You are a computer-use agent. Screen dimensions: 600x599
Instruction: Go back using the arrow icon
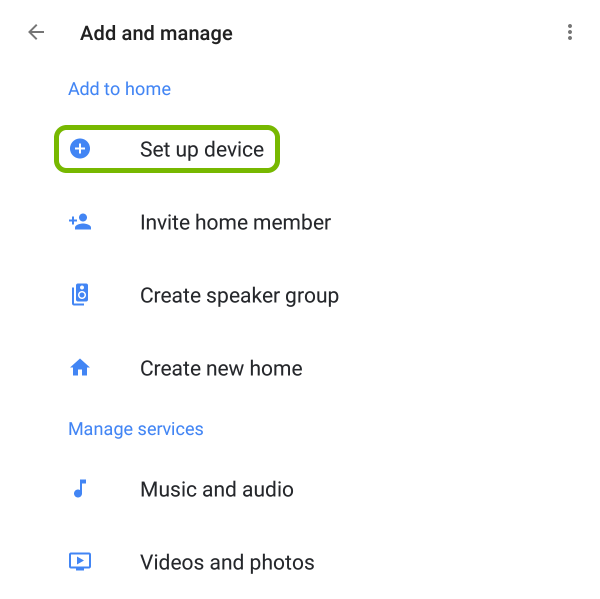[x=36, y=32]
